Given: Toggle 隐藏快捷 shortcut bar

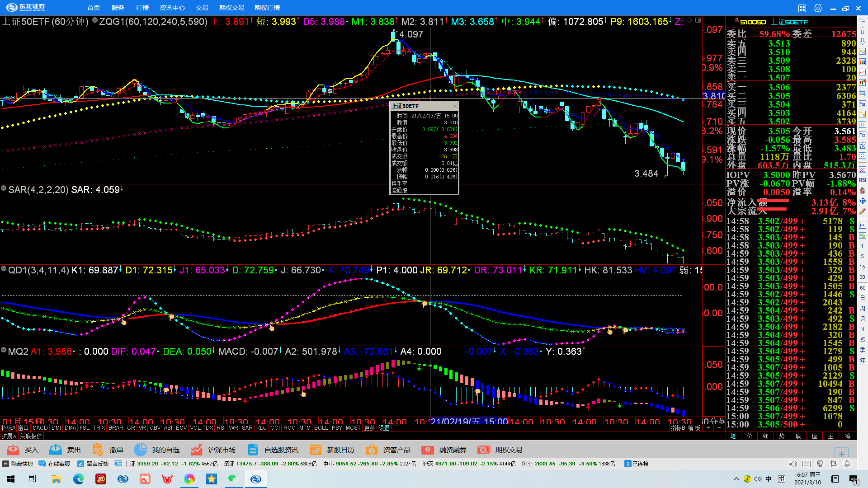Looking at the screenshot, I should 18,464.
